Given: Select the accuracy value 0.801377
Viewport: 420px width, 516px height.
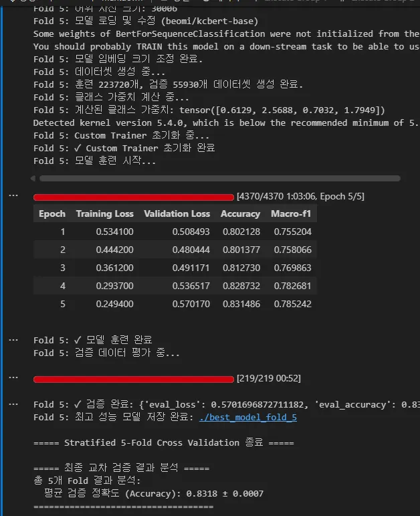Looking at the screenshot, I should (x=241, y=250).
